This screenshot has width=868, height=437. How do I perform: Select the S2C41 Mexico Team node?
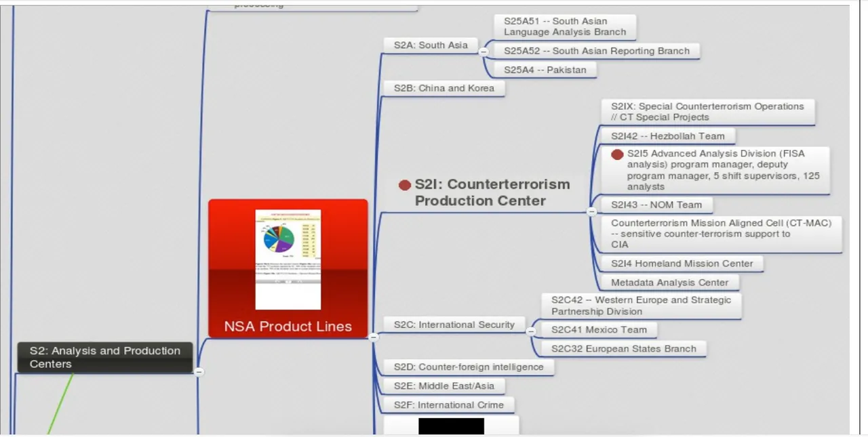click(599, 330)
